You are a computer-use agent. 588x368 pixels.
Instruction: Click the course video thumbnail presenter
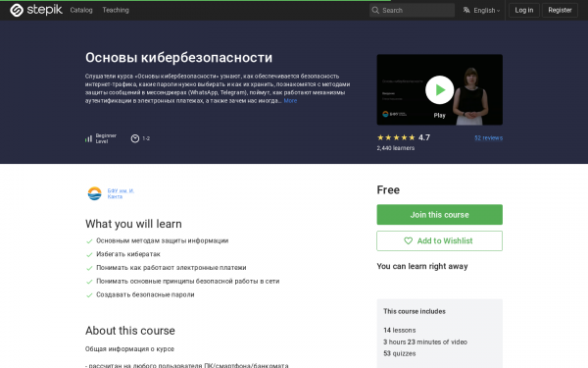470,96
